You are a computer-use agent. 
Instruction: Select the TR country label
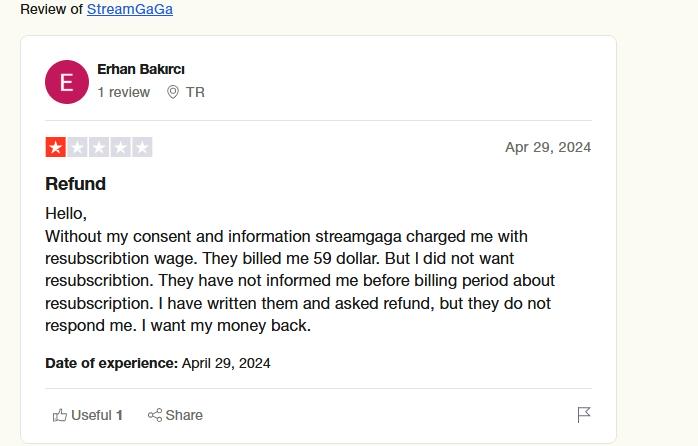click(x=195, y=92)
